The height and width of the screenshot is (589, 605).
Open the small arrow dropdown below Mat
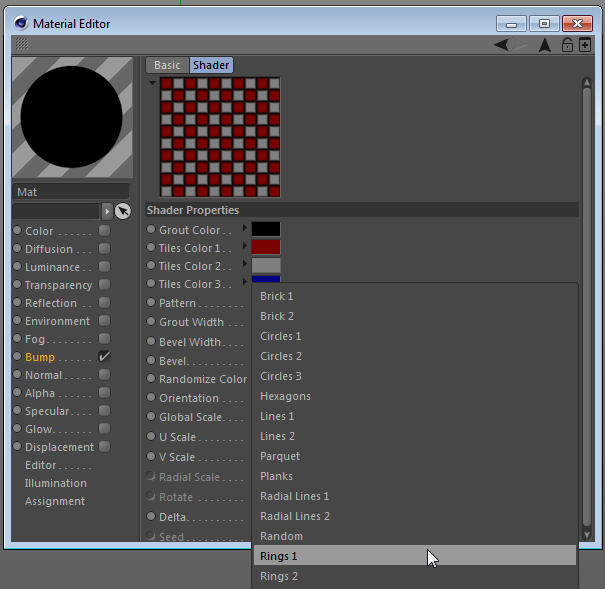tap(107, 211)
